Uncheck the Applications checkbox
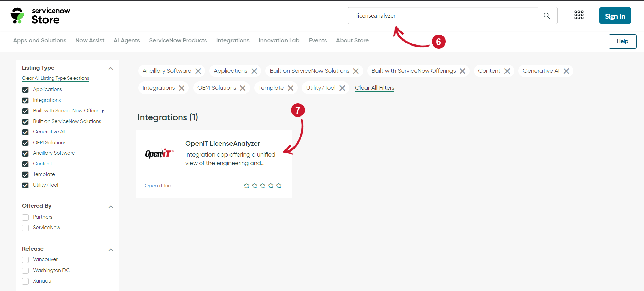The height and width of the screenshot is (291, 644). (25, 90)
